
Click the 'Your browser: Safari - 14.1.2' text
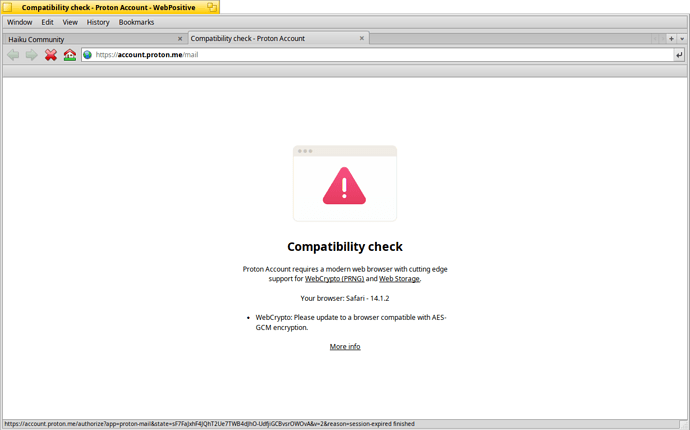click(345, 298)
